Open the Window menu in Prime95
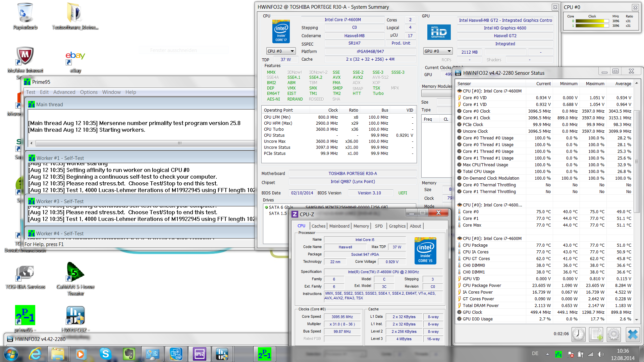The height and width of the screenshot is (362, 644). 111,92
